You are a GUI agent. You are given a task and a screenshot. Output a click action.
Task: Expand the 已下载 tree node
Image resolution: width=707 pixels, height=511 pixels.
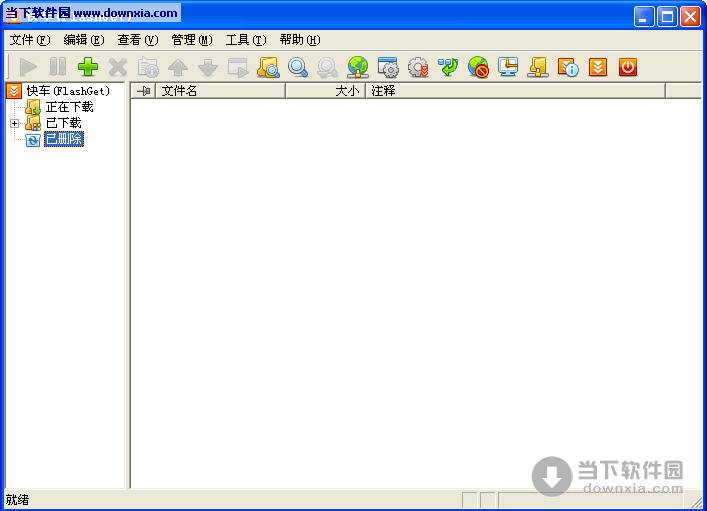click(x=14, y=123)
